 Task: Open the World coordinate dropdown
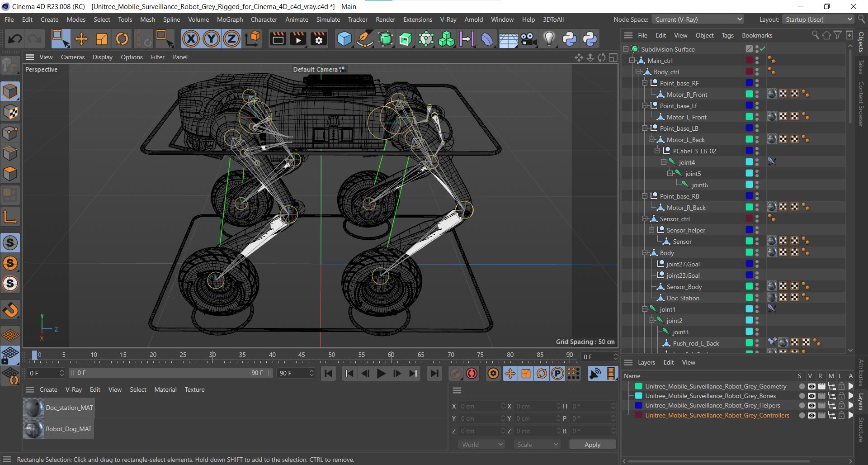click(482, 445)
